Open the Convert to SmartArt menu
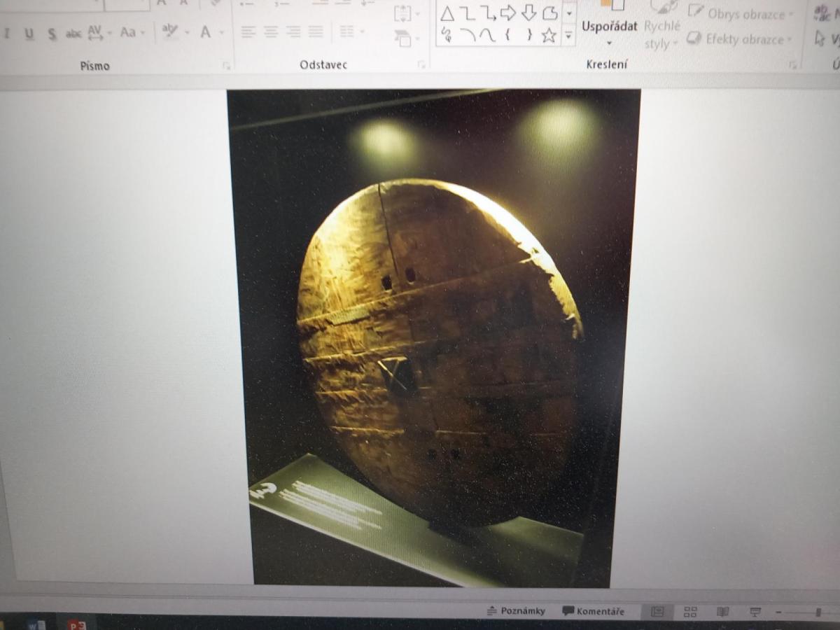 (407, 38)
